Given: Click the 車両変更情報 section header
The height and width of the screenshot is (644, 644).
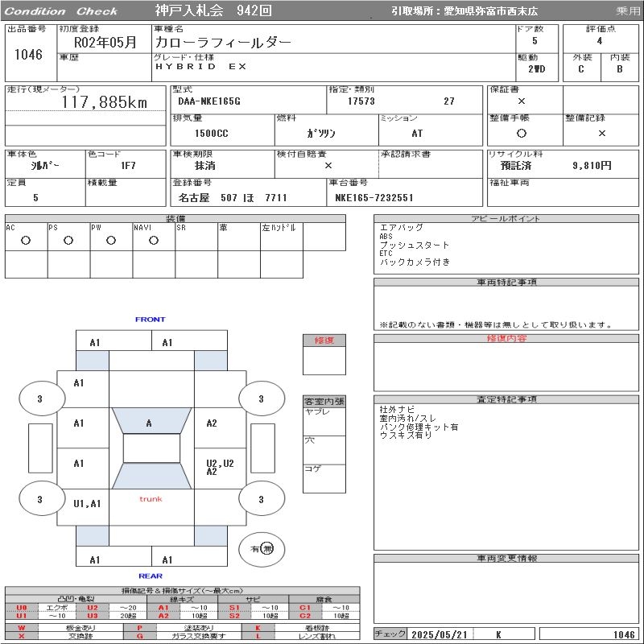Looking at the screenshot, I should (x=506, y=559).
